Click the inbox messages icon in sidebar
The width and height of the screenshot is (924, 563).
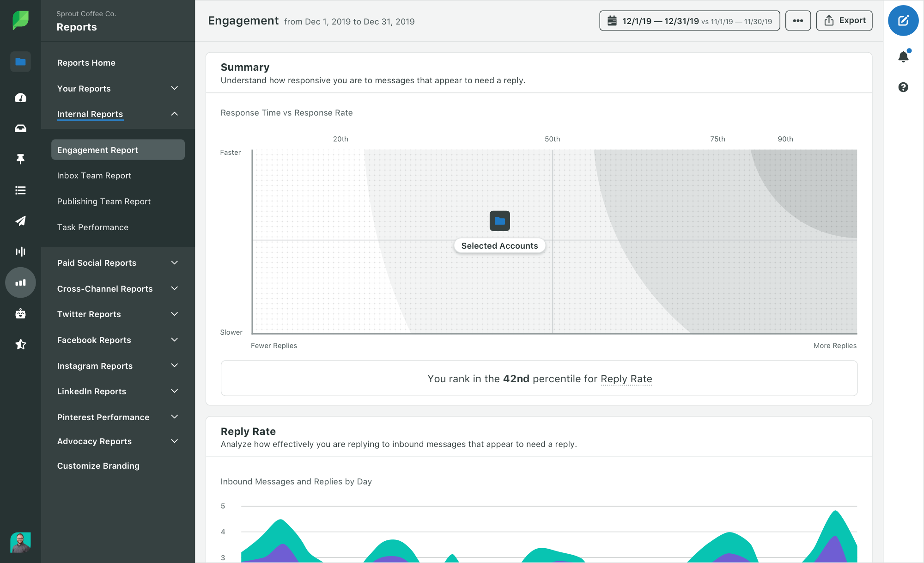[20, 128]
